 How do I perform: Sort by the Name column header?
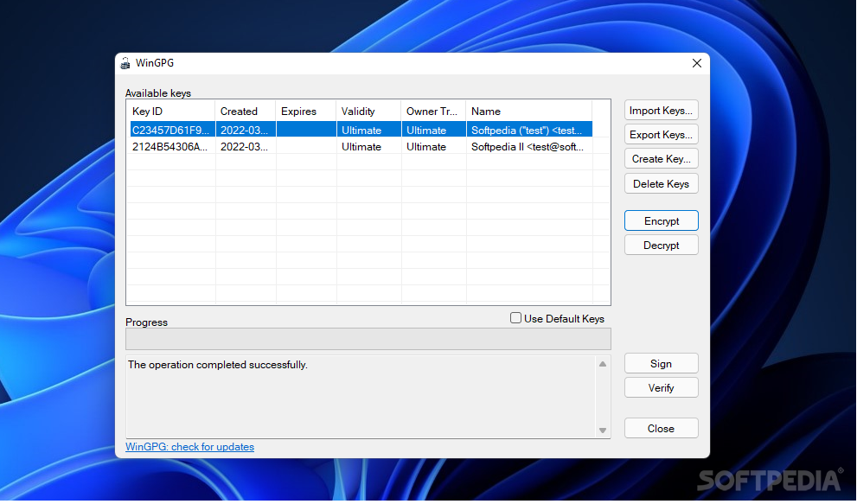pos(529,111)
